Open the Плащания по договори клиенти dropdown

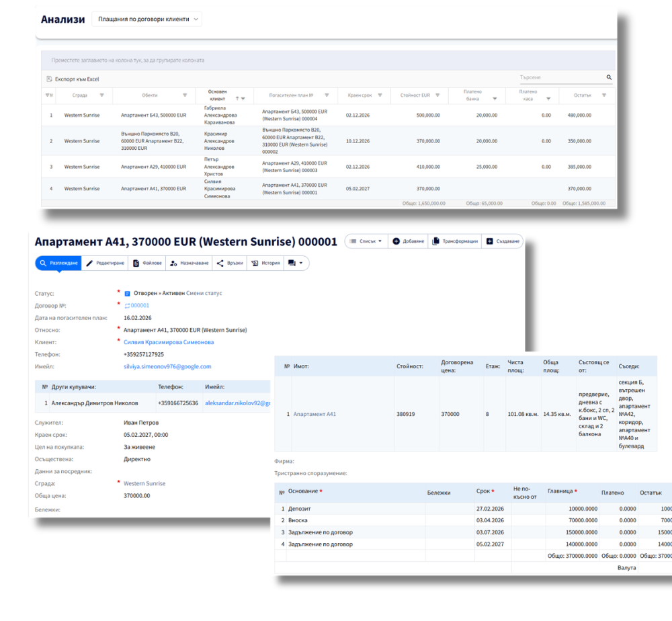146,19
